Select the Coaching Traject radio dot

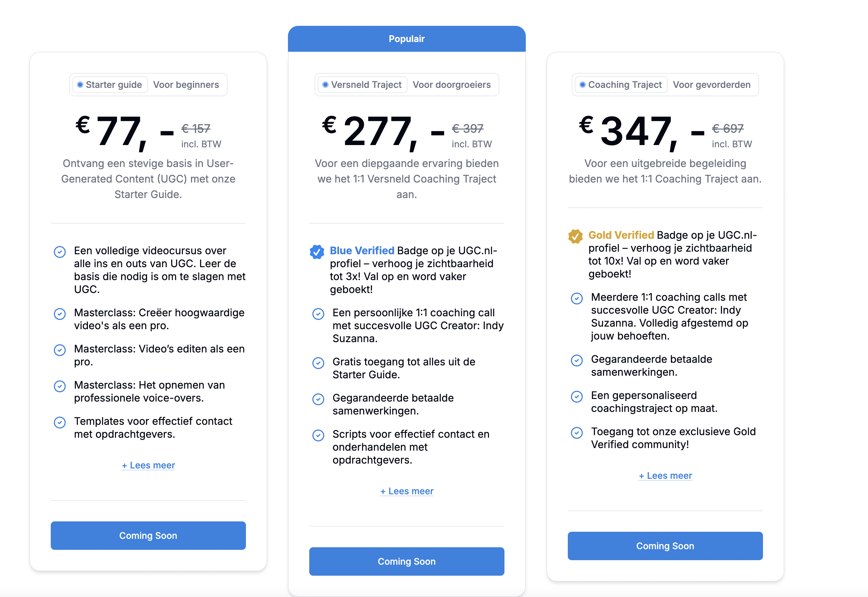[x=582, y=85]
